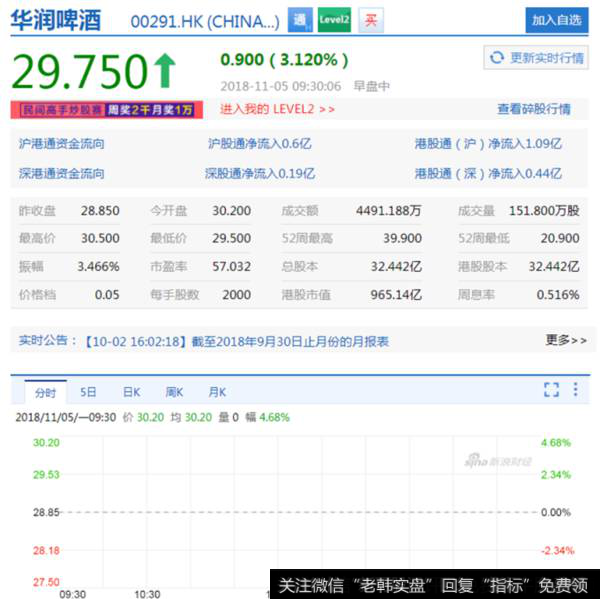The width and height of the screenshot is (600, 599).
Task: Click the 4.68% label on chart axis
Action: click(x=556, y=443)
